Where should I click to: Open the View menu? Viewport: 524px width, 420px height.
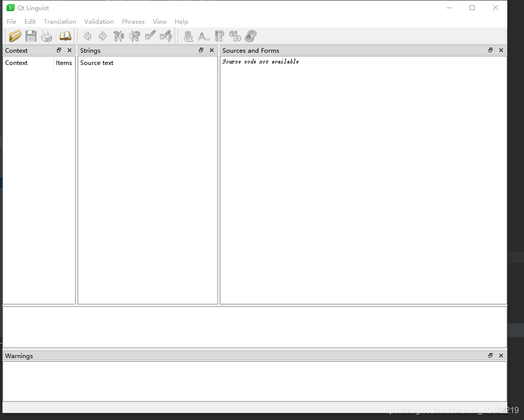pyautogui.click(x=160, y=21)
